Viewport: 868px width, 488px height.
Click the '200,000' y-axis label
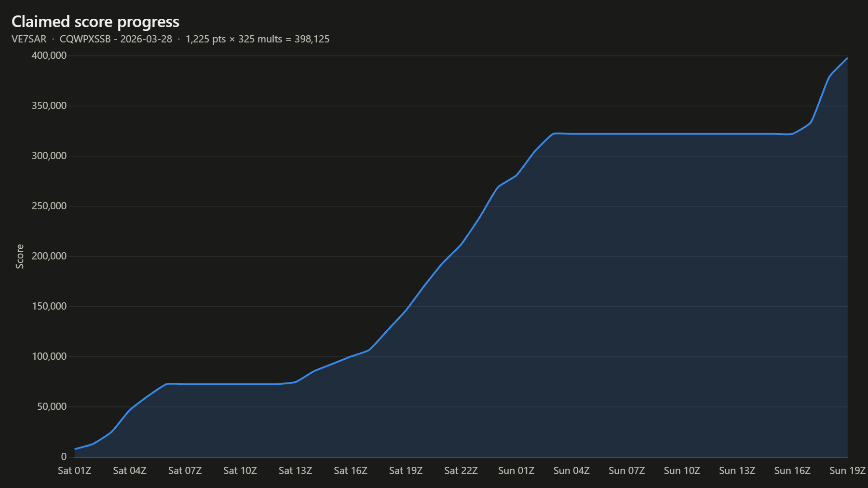(x=49, y=256)
